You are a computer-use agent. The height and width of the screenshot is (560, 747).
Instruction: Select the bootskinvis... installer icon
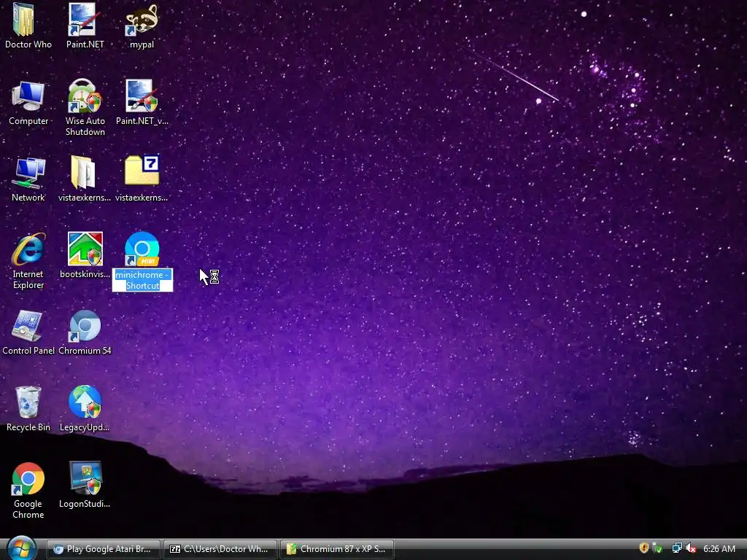pyautogui.click(x=85, y=249)
